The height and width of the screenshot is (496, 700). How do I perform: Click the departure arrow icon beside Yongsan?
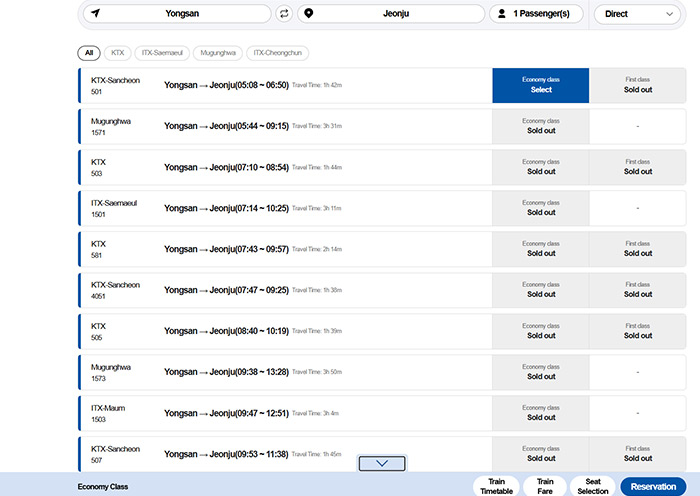(95, 13)
